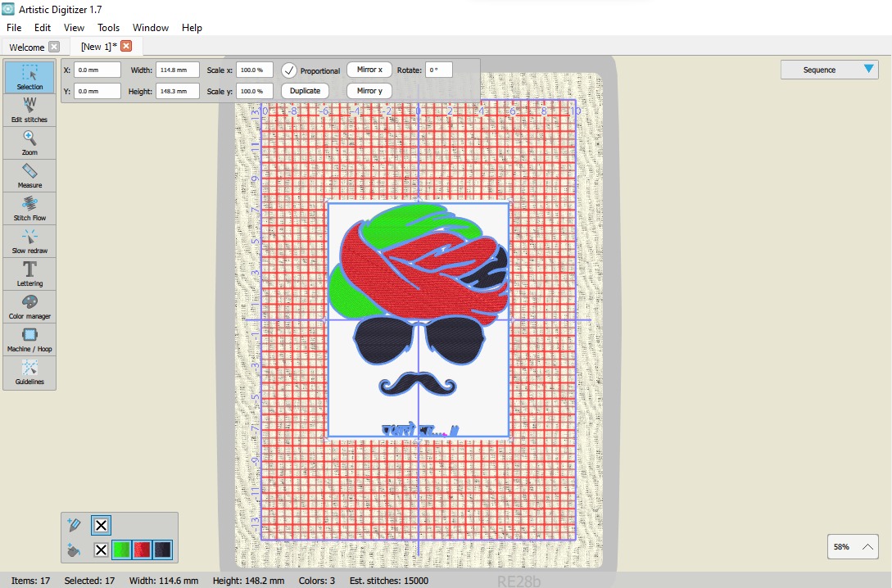Click the sunglasses in the design

coord(419,340)
